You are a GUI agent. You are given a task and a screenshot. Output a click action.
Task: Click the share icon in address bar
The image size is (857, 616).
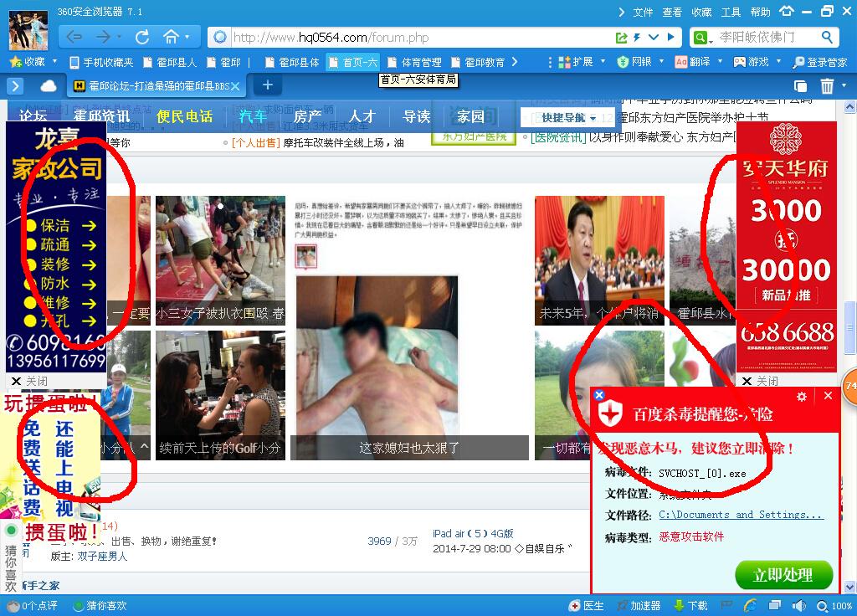tap(622, 37)
